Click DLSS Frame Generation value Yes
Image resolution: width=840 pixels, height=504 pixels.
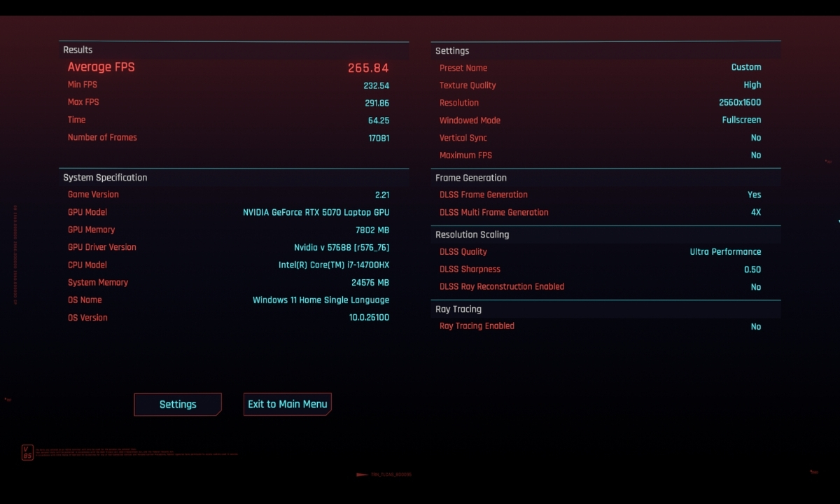[x=754, y=195]
